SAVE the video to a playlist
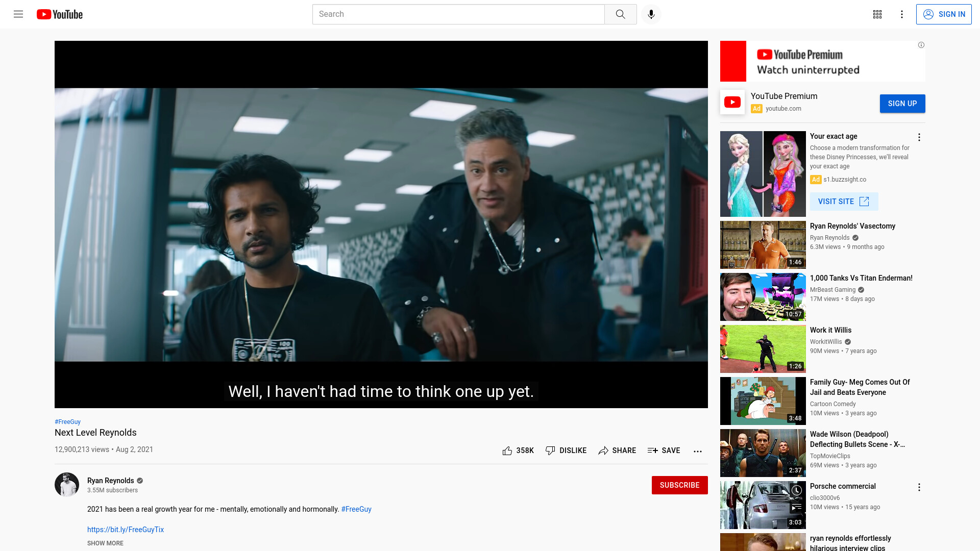This screenshot has height=551, width=980. click(x=664, y=450)
